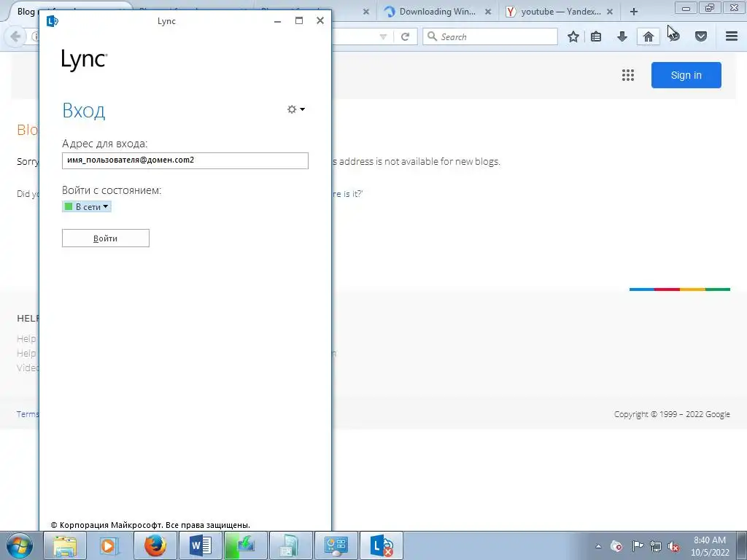
Task: Close the 'Downloading Win...' tab
Action: (x=488, y=12)
